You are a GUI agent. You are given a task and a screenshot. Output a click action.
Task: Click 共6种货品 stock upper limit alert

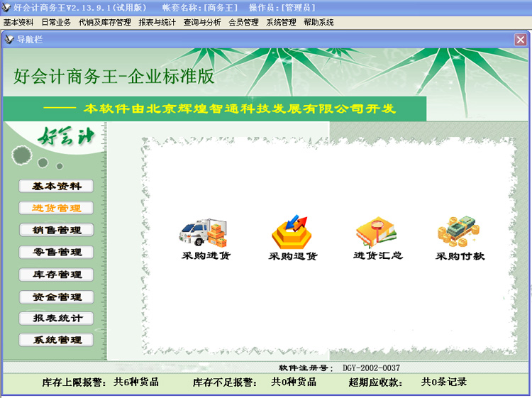pyautogui.click(x=136, y=382)
